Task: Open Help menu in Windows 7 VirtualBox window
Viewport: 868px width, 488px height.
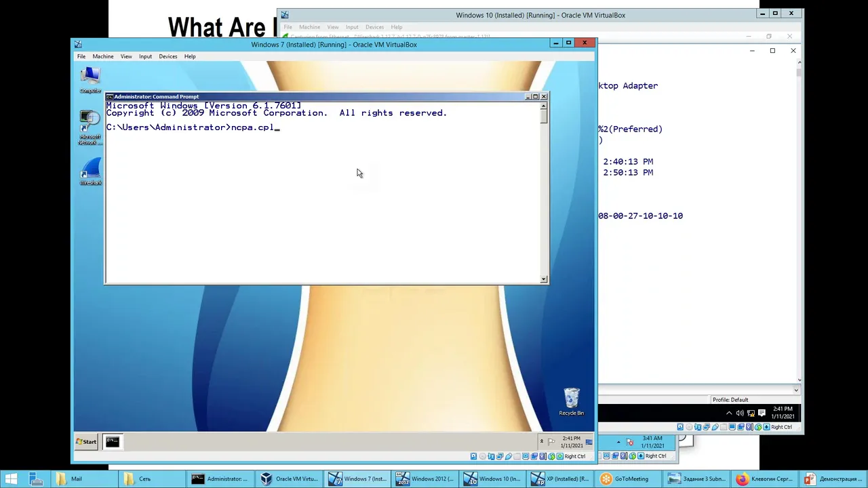Action: coord(190,56)
